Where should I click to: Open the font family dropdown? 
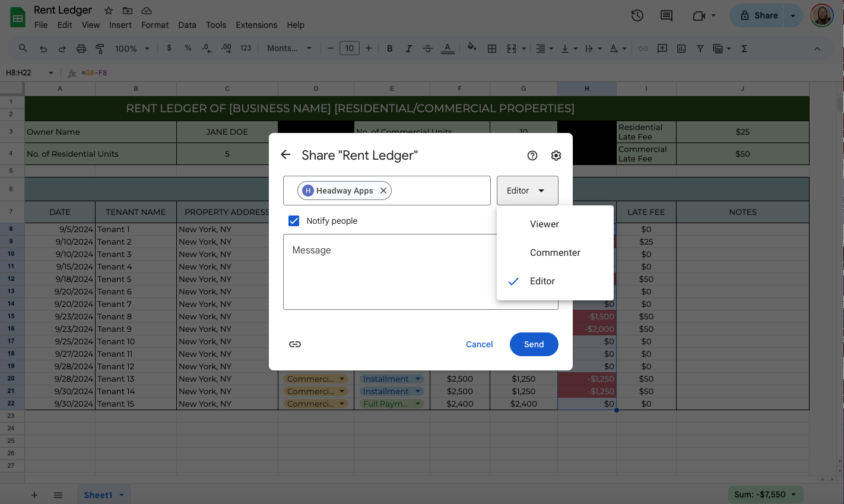289,49
